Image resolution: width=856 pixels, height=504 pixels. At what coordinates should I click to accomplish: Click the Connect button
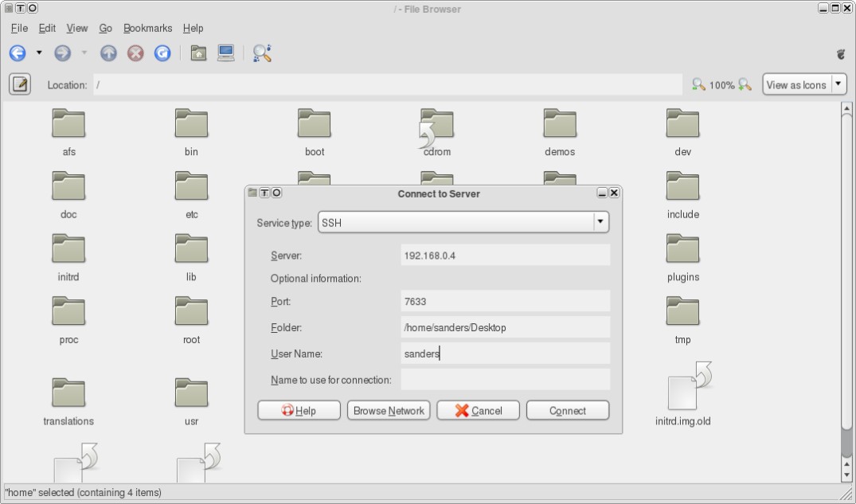(567, 411)
